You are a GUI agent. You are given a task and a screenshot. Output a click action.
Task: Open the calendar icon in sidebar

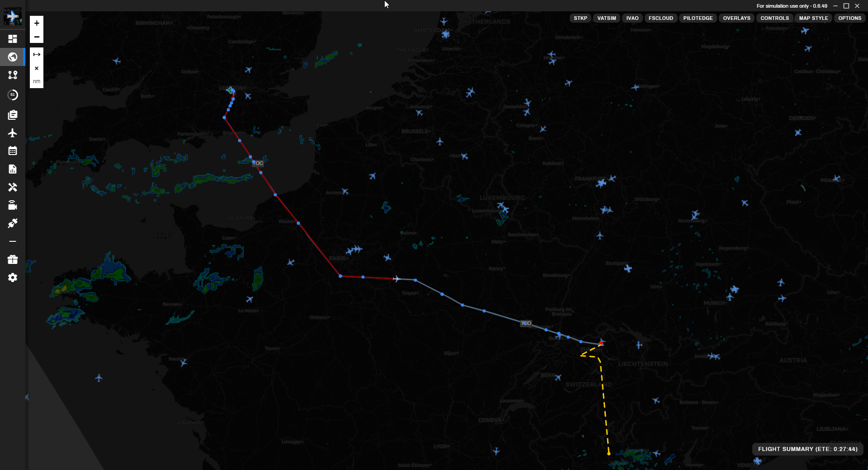[13, 151]
